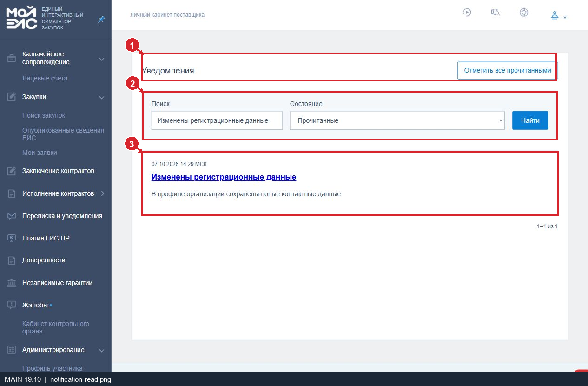Collapse the Администрирование section chevron

(102, 350)
